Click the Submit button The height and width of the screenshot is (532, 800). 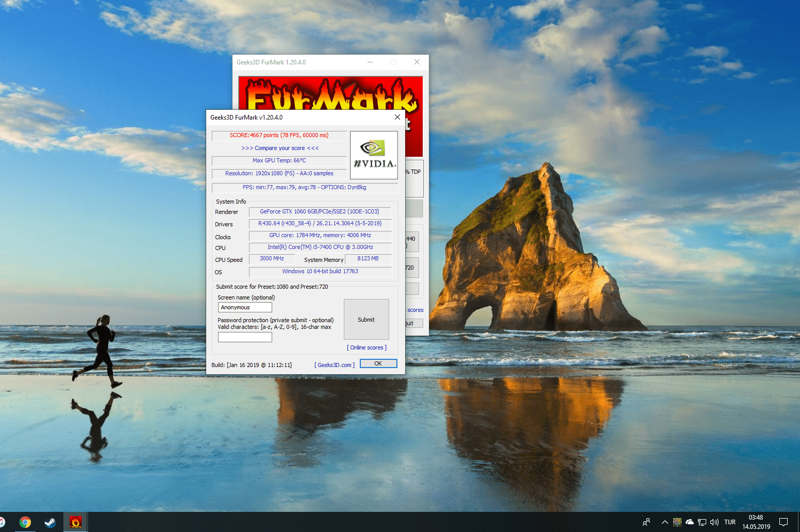366,320
